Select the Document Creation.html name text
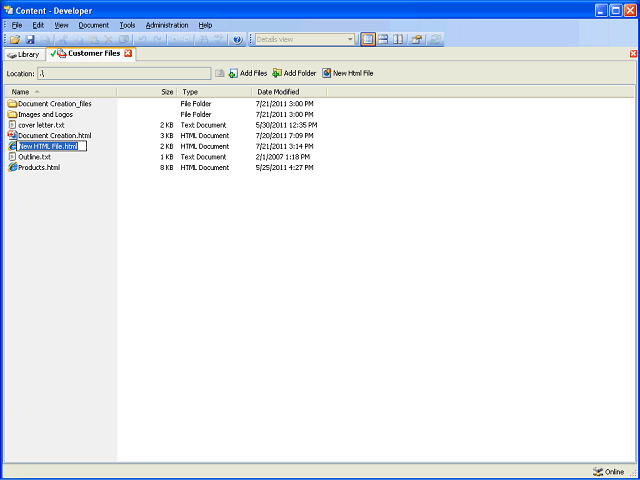 pos(55,136)
